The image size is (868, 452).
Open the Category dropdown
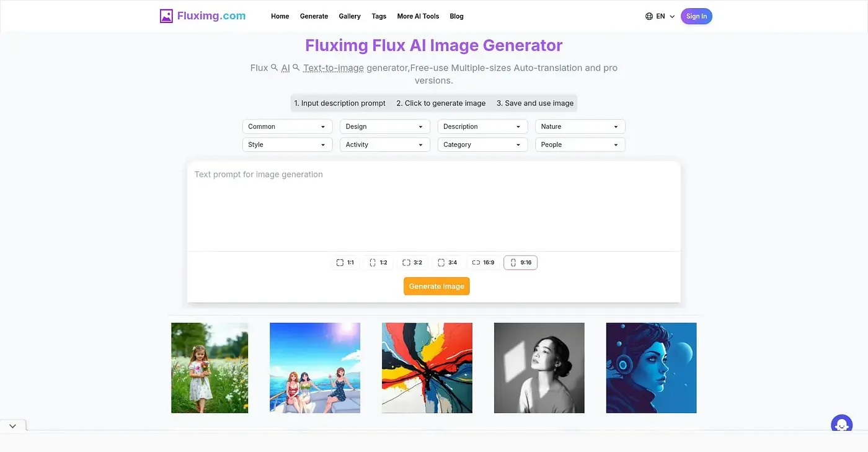click(x=482, y=144)
